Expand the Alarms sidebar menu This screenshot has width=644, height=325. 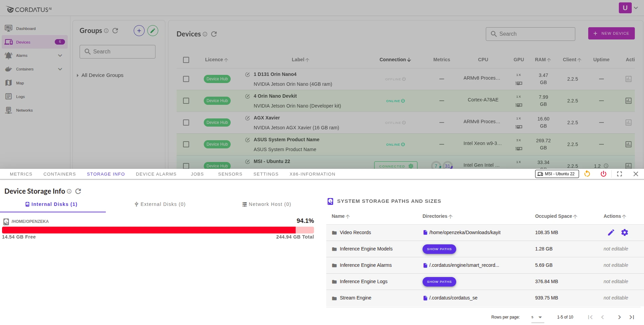click(60, 55)
